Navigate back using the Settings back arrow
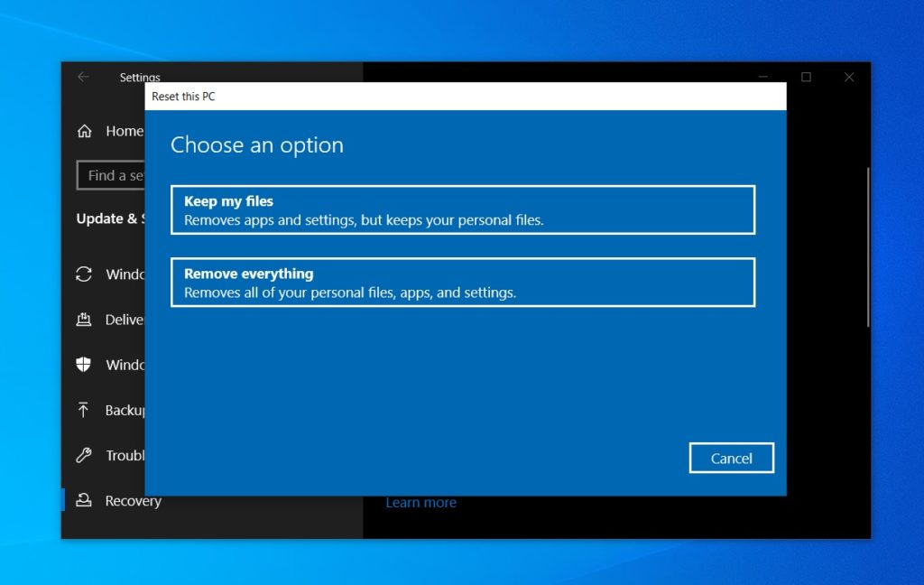This screenshot has height=585, width=924. (x=82, y=77)
